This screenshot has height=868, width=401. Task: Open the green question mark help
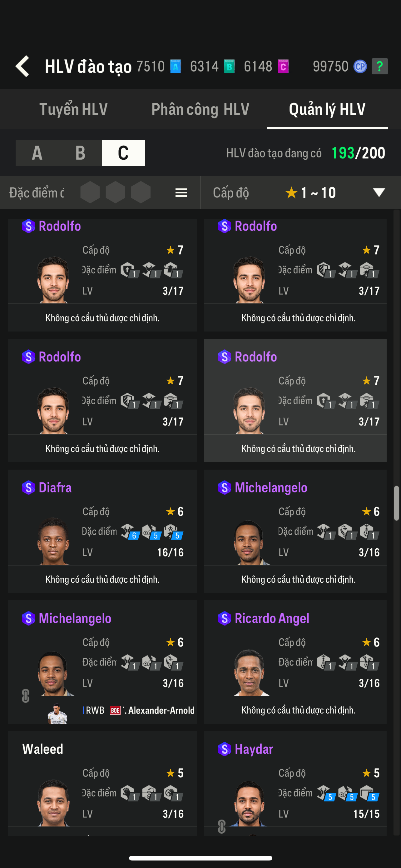(x=379, y=66)
